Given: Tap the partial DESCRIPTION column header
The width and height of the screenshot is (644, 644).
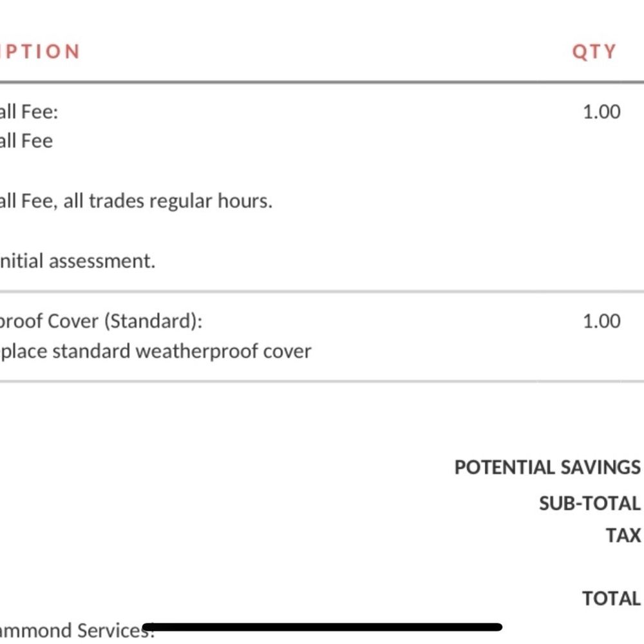Looking at the screenshot, I should (x=40, y=52).
